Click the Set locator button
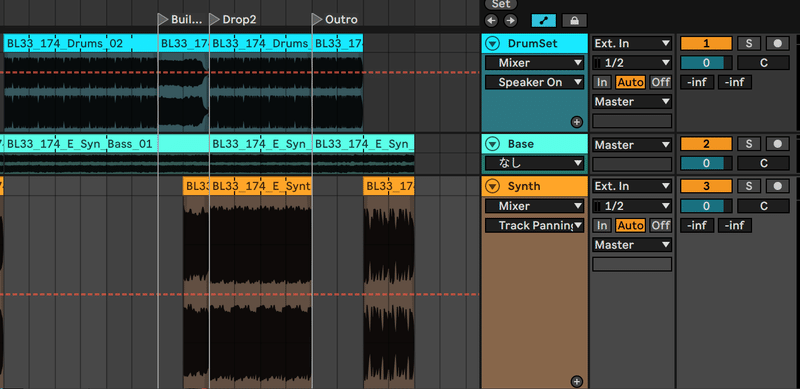Screen dimensions: 800x389 501,4
